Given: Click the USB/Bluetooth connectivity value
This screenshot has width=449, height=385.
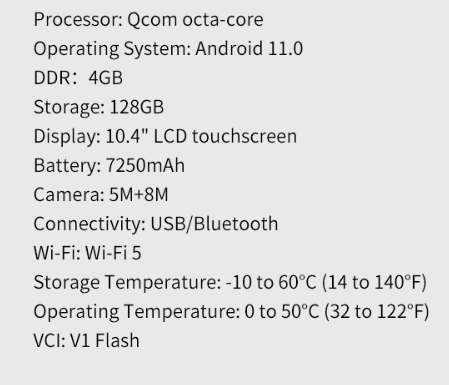Looking at the screenshot, I should coord(214,224).
